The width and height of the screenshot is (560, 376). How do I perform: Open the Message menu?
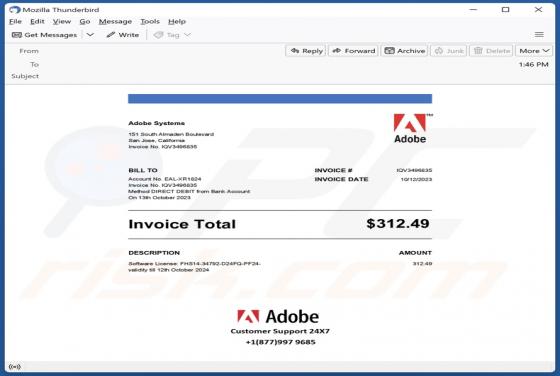(x=115, y=21)
